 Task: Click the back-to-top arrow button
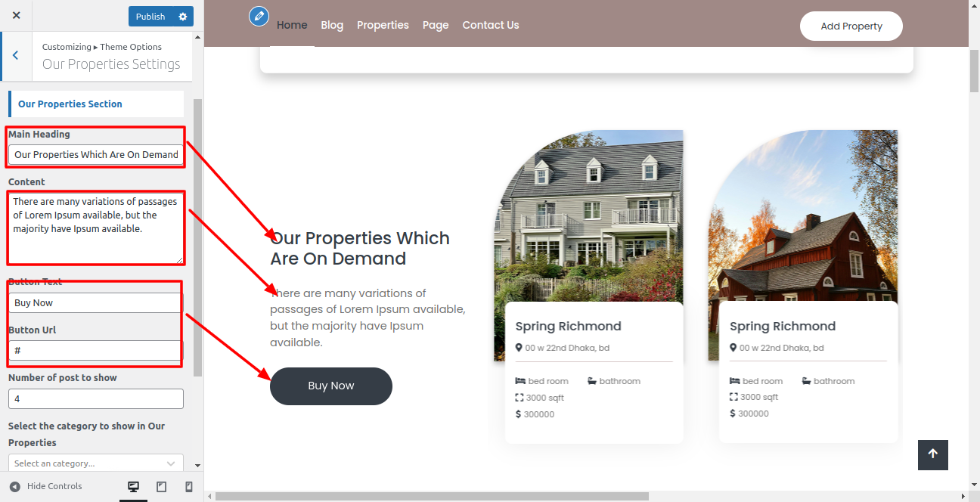[x=933, y=454]
